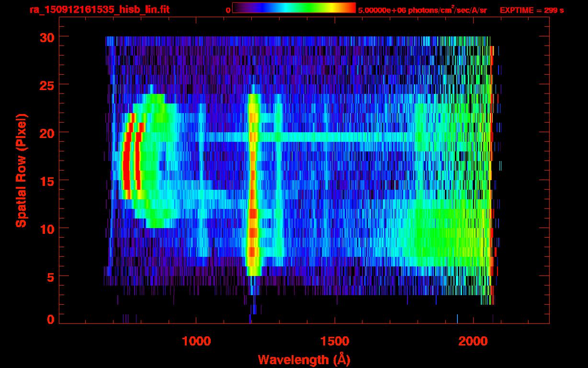Click the bright vertical emission line near 1200 Å
The image size is (588, 368).
(x=253, y=185)
